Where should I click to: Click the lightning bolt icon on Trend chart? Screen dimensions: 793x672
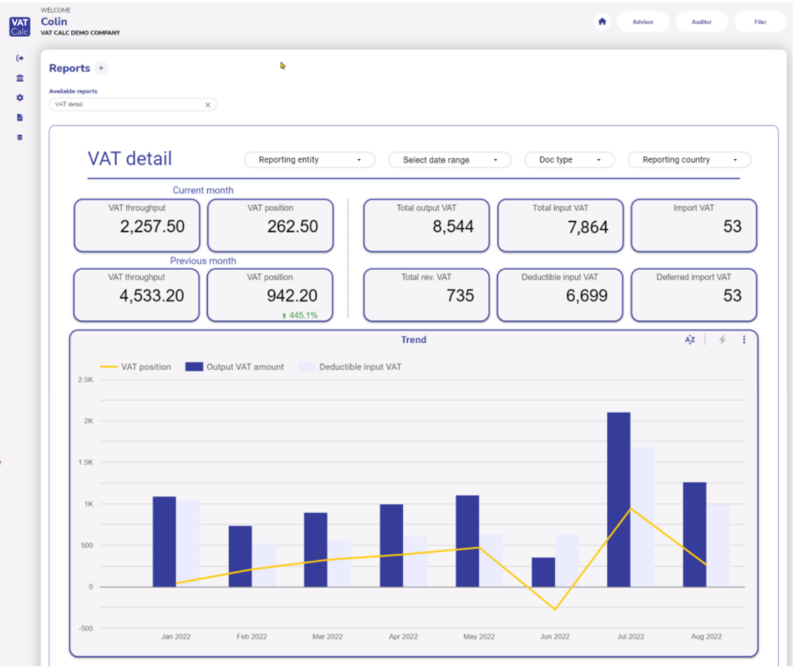722,339
